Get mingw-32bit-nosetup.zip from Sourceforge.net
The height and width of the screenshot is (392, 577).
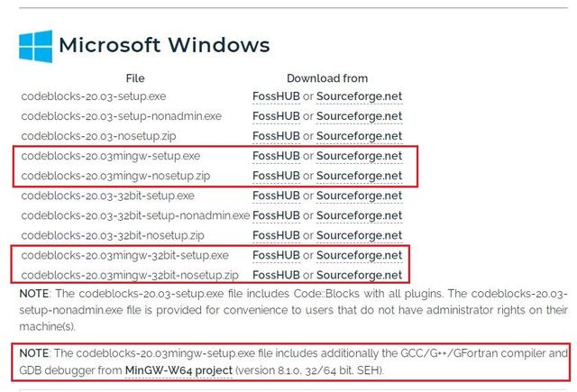click(x=359, y=275)
